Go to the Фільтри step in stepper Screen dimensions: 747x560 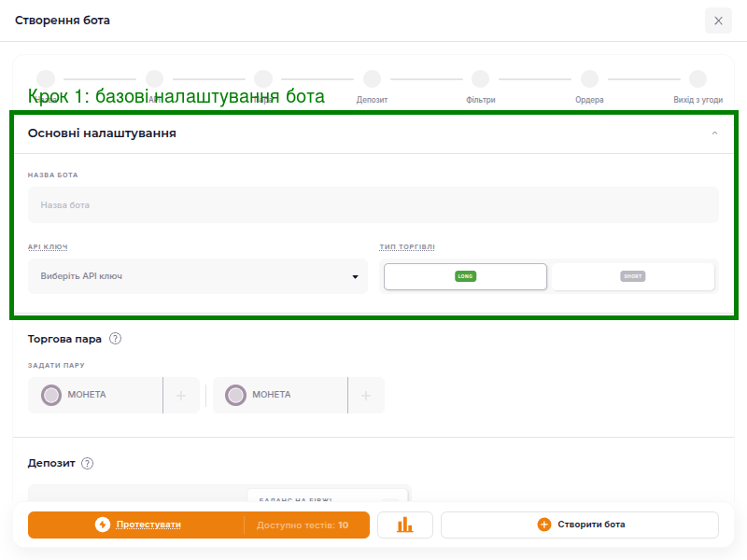pos(480,87)
